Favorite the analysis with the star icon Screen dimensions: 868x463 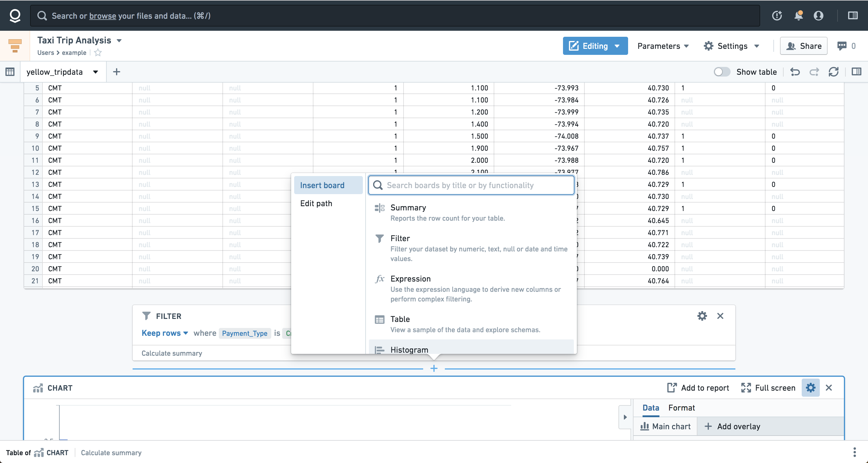click(x=98, y=52)
